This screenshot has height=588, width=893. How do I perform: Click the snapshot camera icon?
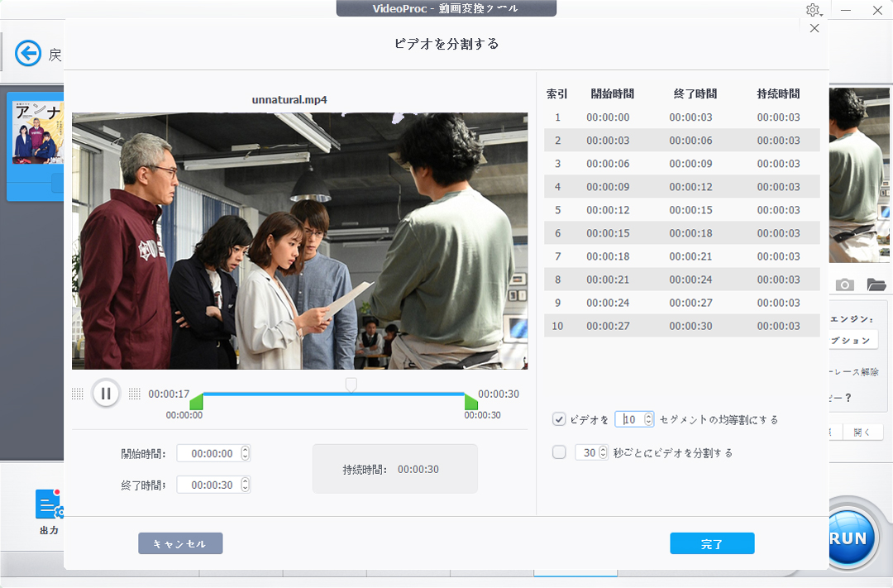coord(844,284)
